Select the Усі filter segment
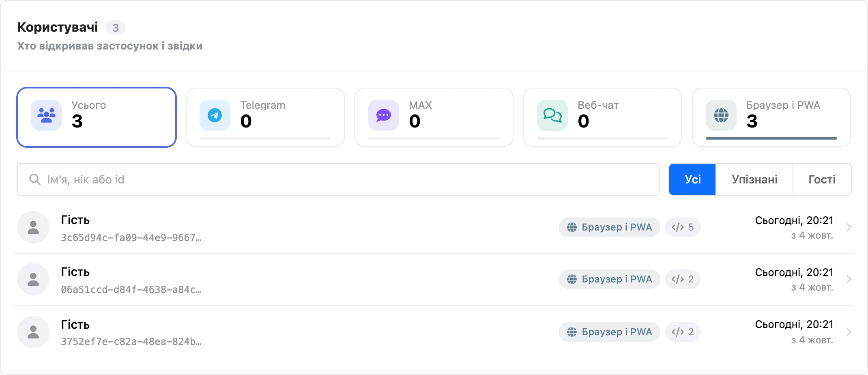Screen dimensions: 868x375 (692, 179)
